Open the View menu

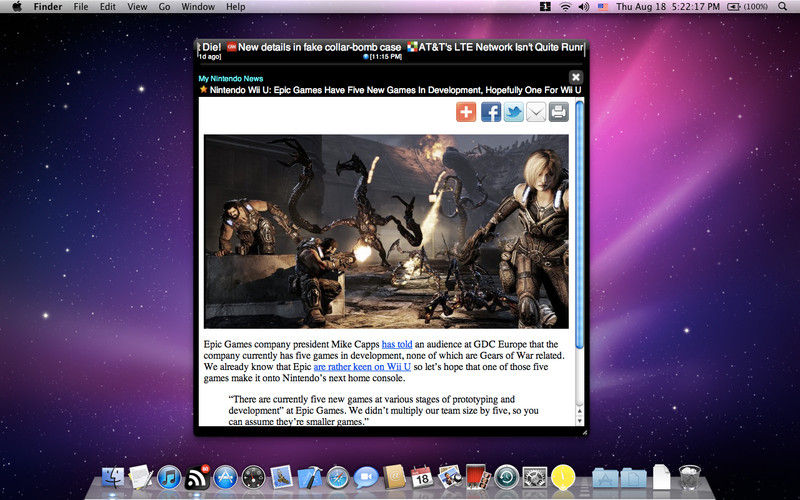tap(137, 7)
